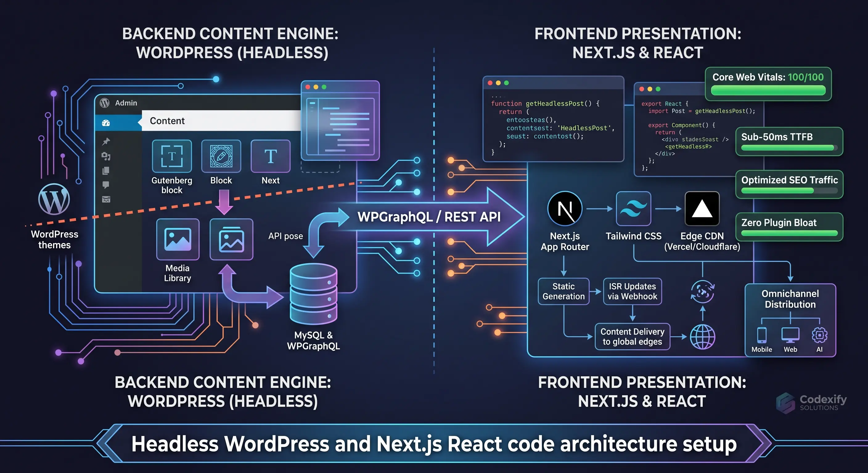868x473 pixels.
Task: Select the Gutenberg block icon
Action: coord(172,156)
